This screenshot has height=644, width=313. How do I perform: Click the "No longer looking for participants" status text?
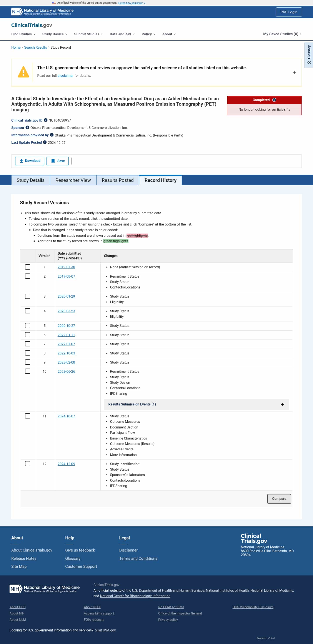[264, 109]
